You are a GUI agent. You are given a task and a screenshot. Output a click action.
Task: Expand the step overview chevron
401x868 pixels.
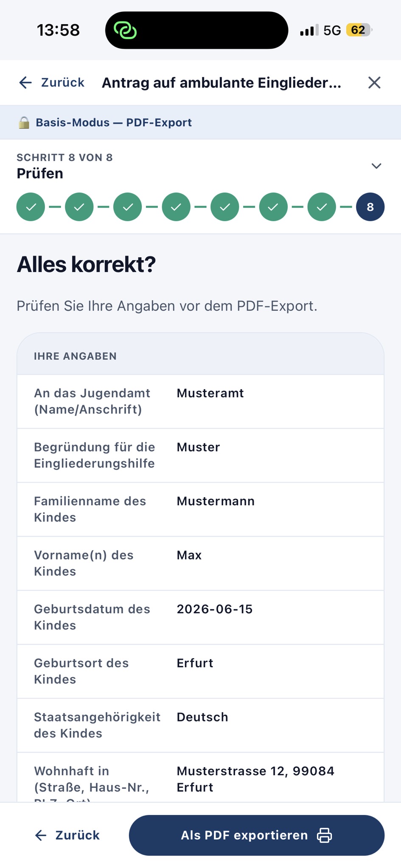[376, 166]
